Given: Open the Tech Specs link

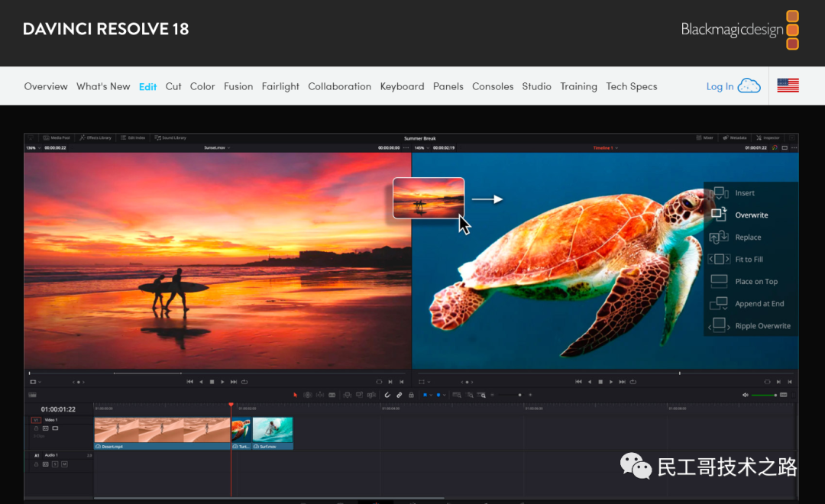Looking at the screenshot, I should (632, 86).
